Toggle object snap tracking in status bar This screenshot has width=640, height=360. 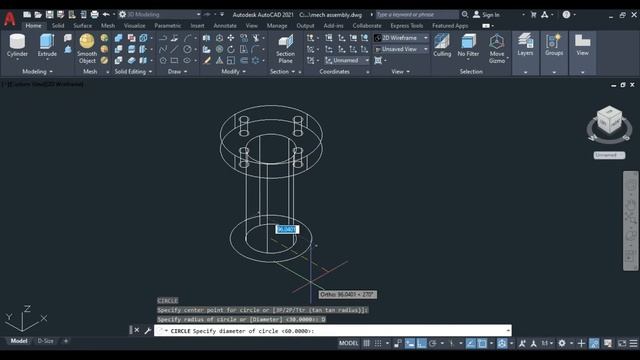(x=470, y=343)
